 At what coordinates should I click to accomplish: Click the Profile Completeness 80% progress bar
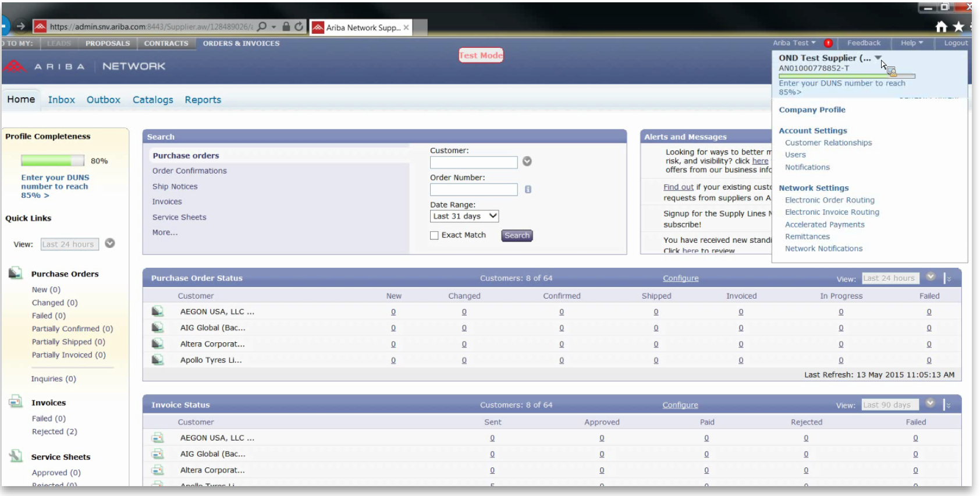coord(53,161)
